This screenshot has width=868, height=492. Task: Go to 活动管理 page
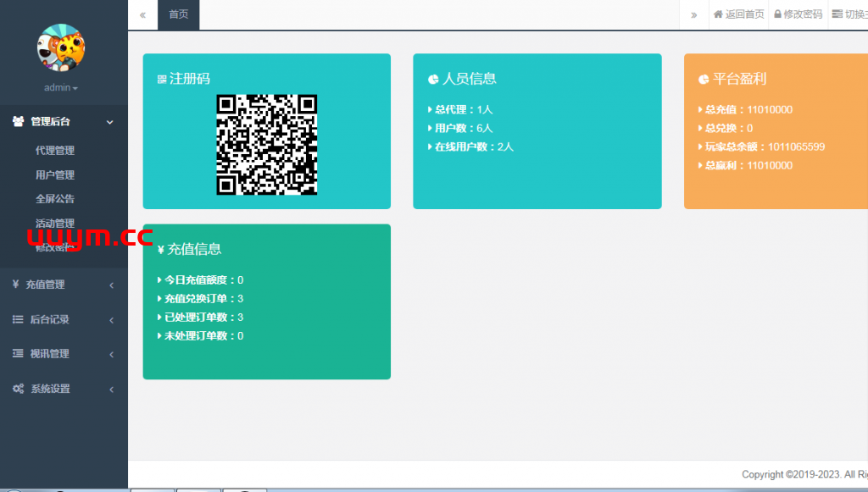55,223
